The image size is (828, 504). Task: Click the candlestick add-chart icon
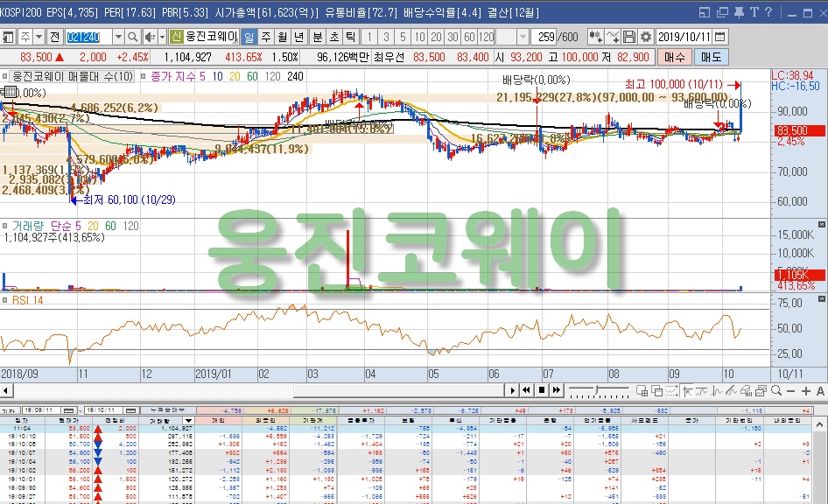(x=595, y=37)
